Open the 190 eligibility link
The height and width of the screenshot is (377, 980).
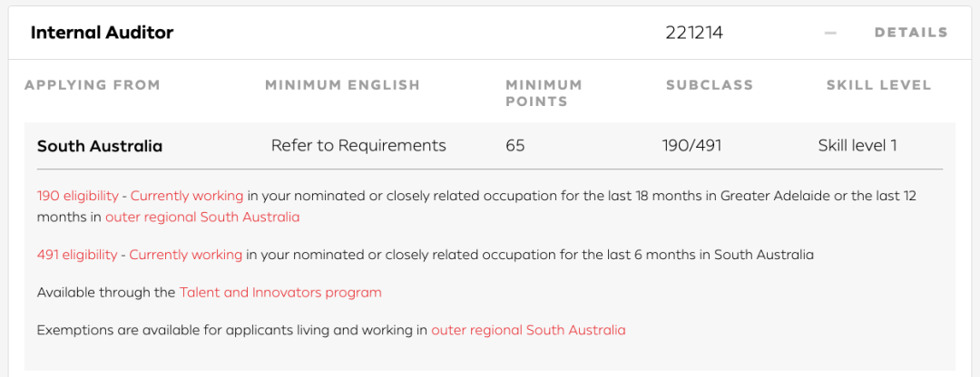(77, 196)
